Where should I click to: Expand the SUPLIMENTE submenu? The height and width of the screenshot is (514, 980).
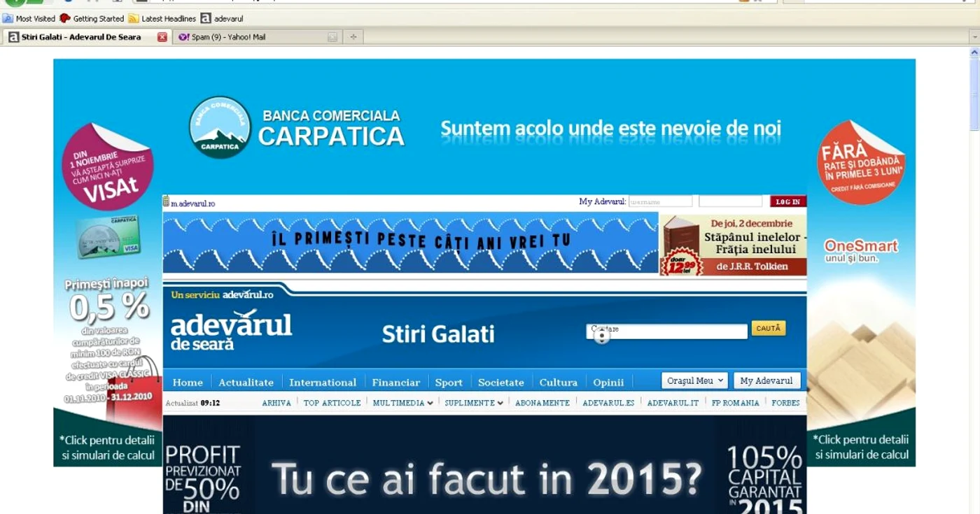474,403
